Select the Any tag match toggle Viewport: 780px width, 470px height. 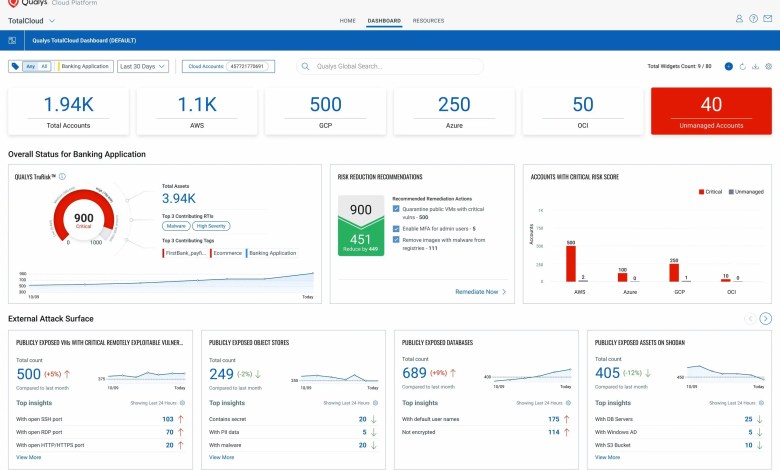click(x=30, y=66)
